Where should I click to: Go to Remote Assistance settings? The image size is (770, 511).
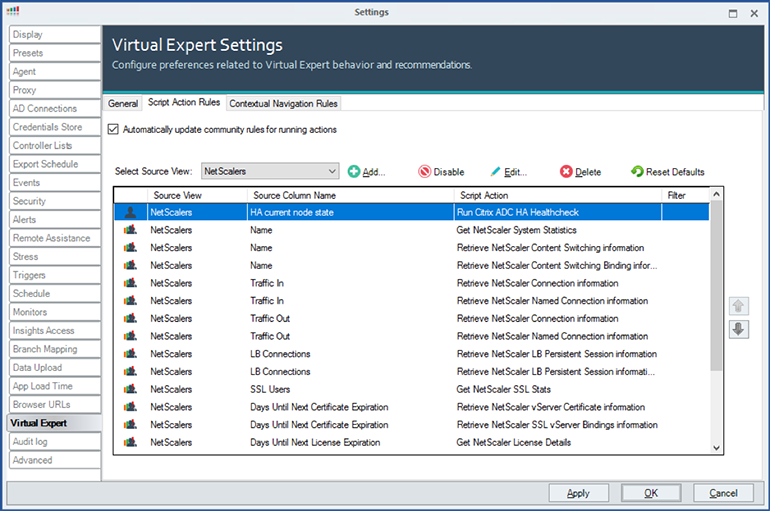coord(55,238)
